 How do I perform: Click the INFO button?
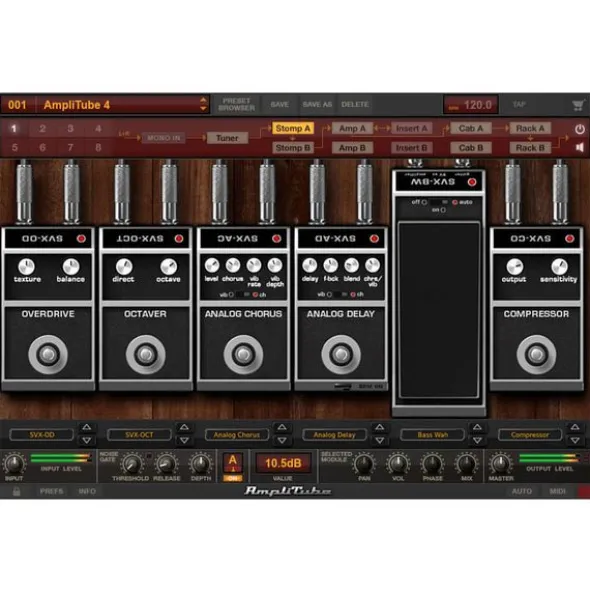click(x=87, y=491)
